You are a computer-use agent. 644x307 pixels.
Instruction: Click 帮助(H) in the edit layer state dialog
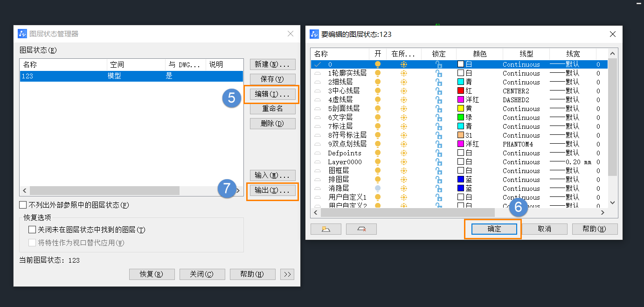click(x=595, y=229)
